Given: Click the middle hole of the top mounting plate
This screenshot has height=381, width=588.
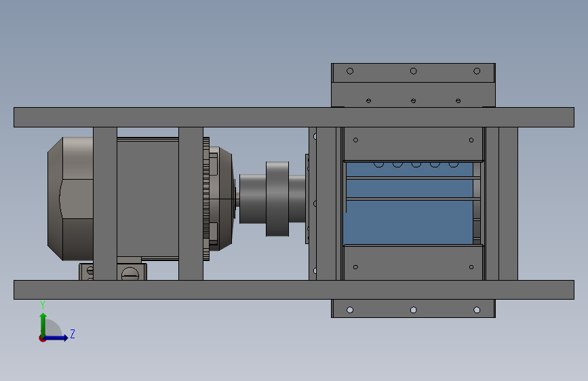Looking at the screenshot, I should pos(413,71).
